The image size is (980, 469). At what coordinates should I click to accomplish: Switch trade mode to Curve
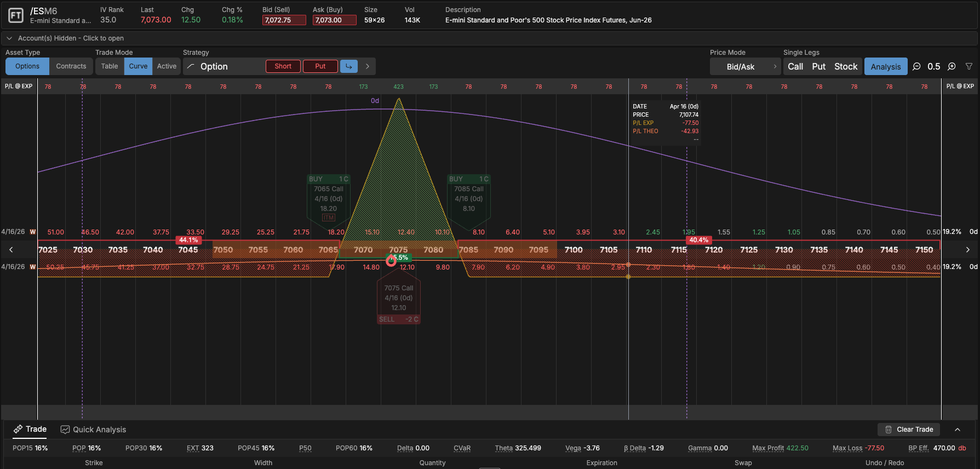pyautogui.click(x=138, y=66)
